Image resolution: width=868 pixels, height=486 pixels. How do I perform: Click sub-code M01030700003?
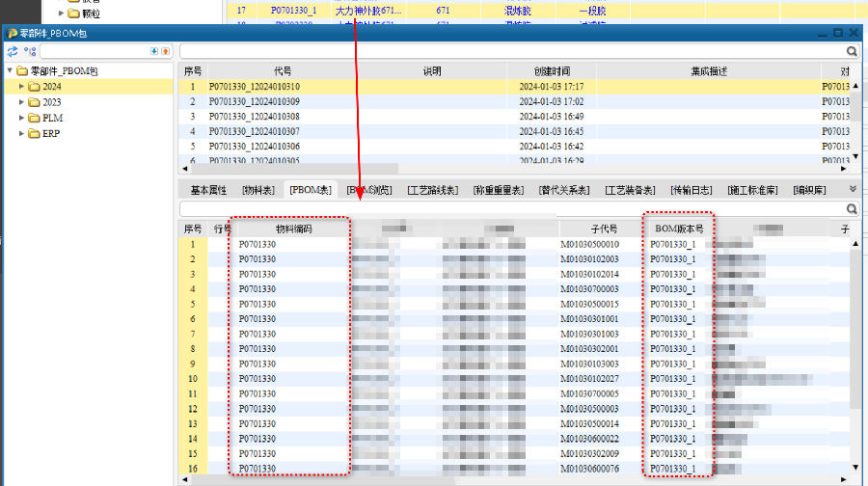click(589, 289)
